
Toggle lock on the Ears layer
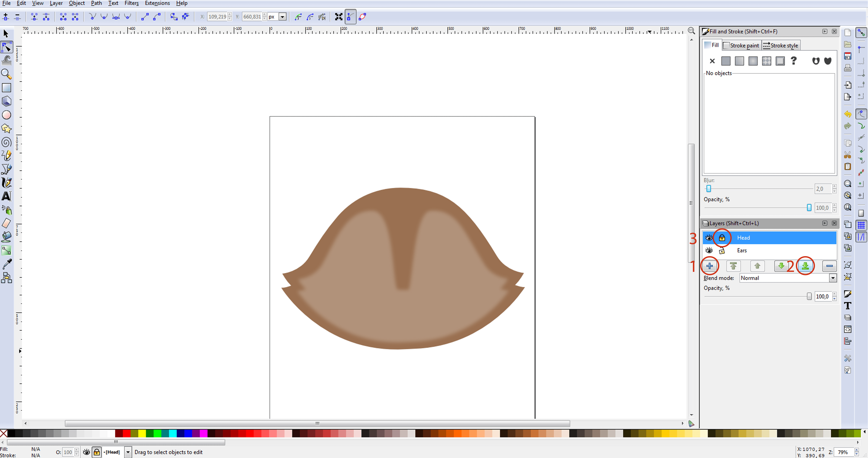pyautogui.click(x=722, y=250)
